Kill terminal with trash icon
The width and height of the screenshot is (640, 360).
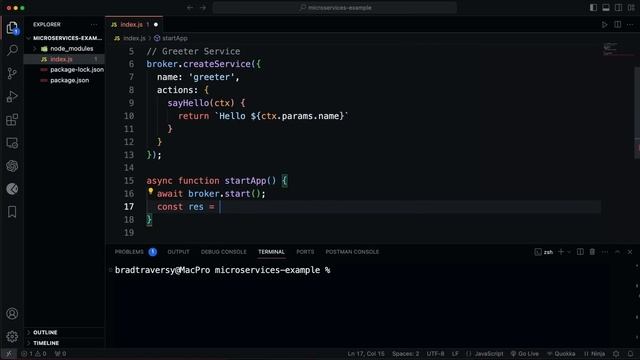tap(592, 252)
